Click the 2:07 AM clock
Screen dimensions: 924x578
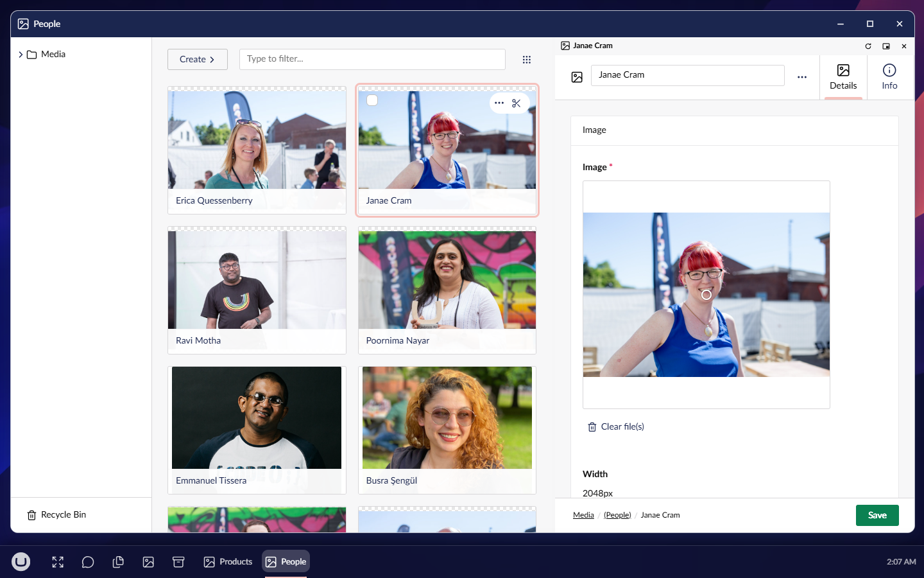click(901, 562)
